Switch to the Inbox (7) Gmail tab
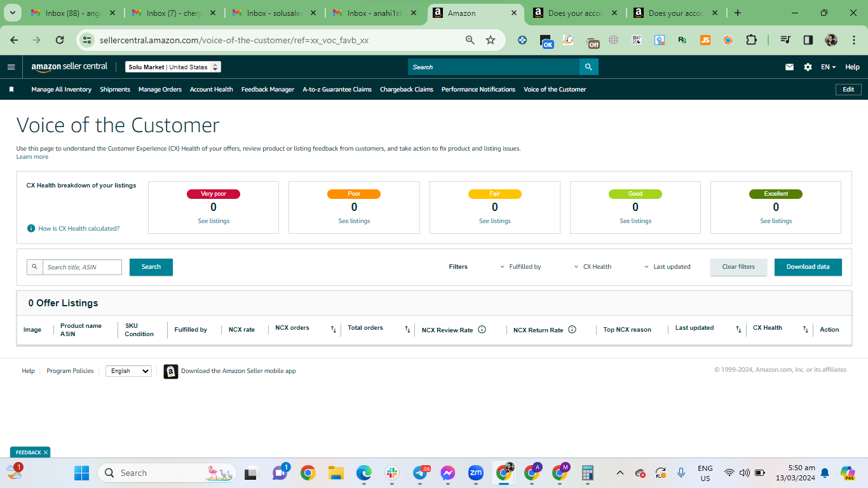This screenshot has width=868, height=488. [x=173, y=13]
